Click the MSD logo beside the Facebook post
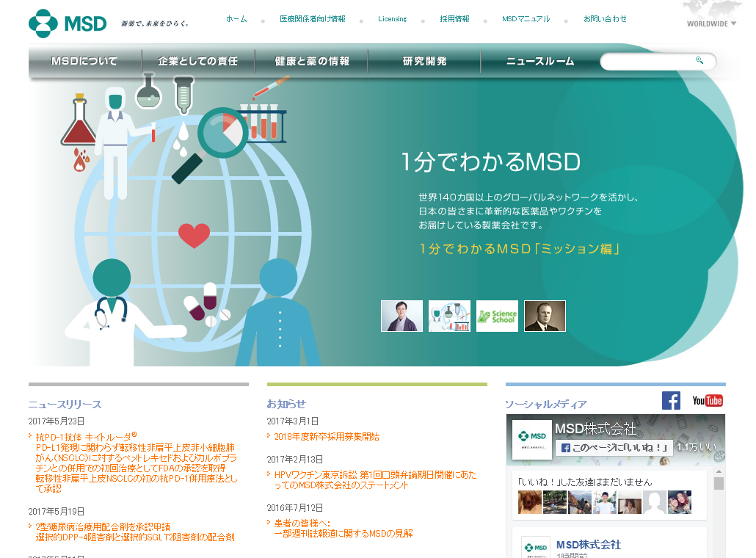Viewport: 756px width, 558px height. [x=536, y=548]
